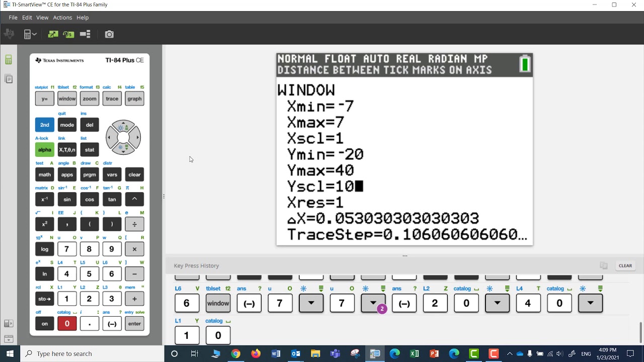The image size is (644, 362).
Task: Click the taskbar search box
Action: [x=92, y=353]
